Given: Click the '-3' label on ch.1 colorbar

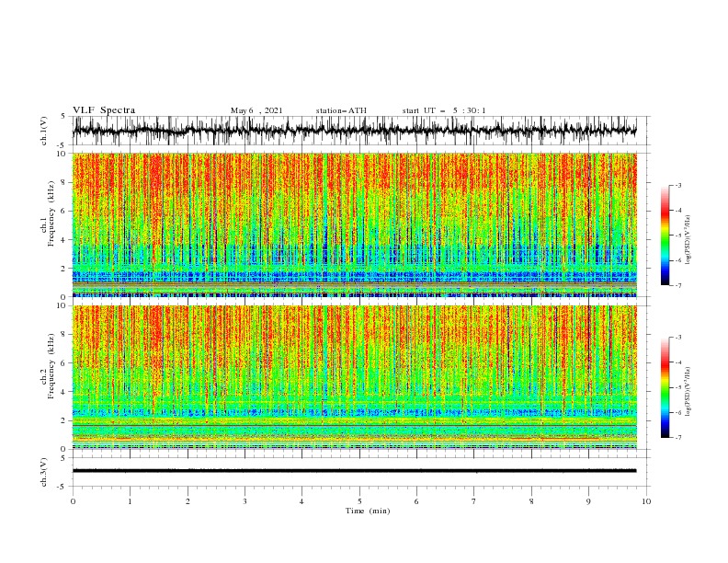Looking at the screenshot, I should [x=678, y=185].
